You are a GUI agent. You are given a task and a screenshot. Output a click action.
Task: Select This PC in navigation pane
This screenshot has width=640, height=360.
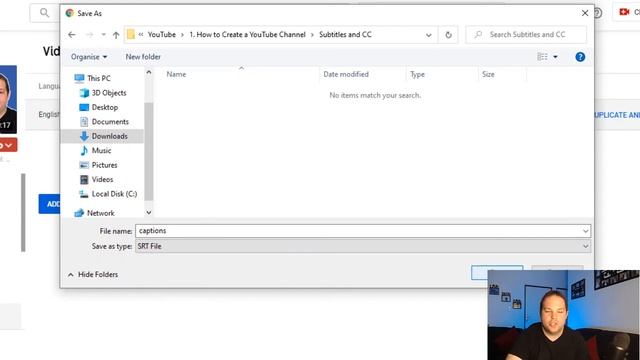(99, 78)
